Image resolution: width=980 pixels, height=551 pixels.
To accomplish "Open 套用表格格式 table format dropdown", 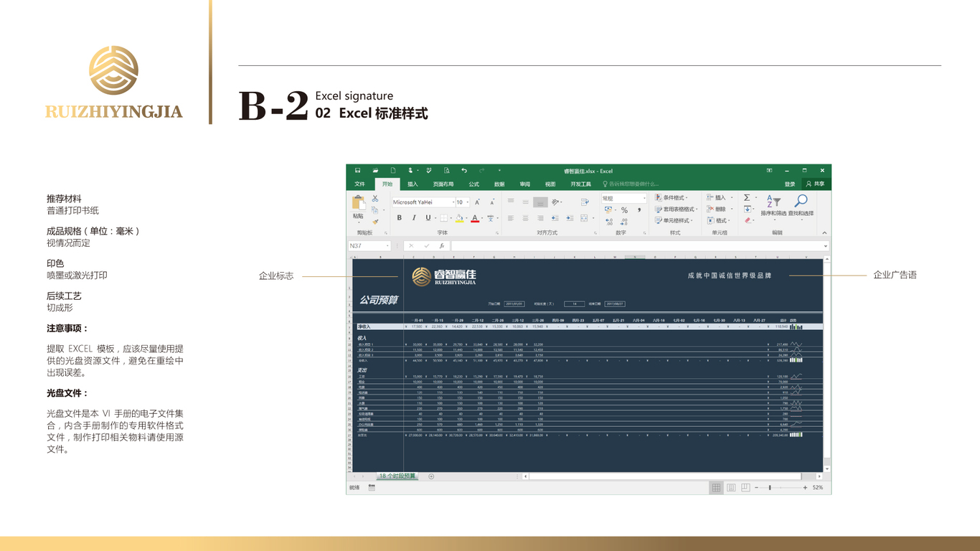I will coord(676,209).
